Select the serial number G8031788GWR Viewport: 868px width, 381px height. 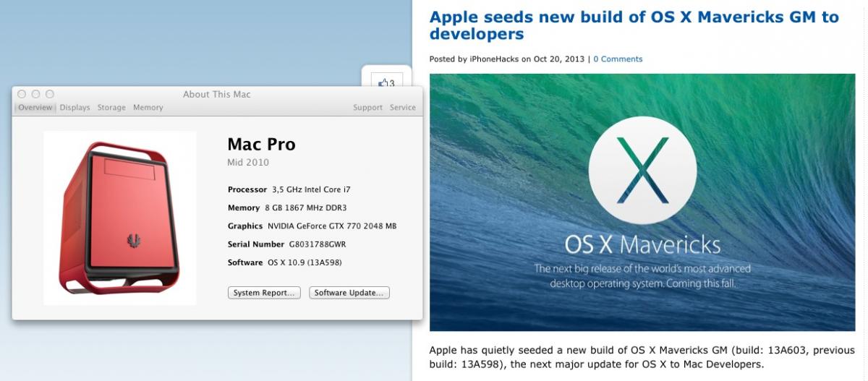[318, 244]
